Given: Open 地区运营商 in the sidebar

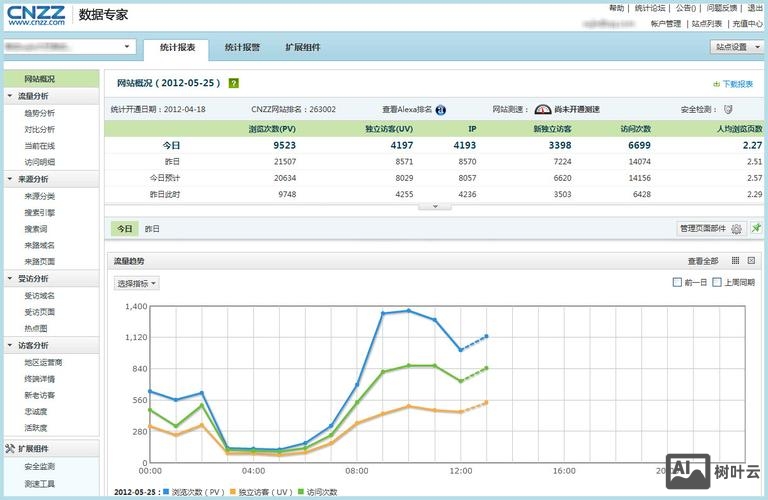Looking at the screenshot, I should coord(43,362).
